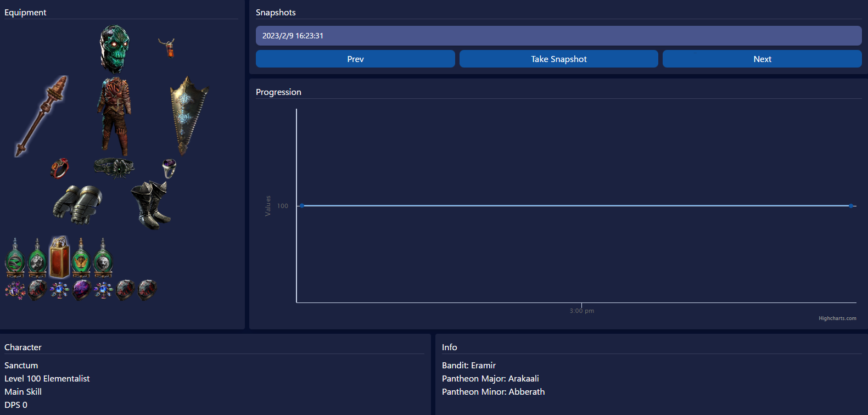Click grey-red jewel beside purple-pink cluster jewel

click(x=37, y=290)
